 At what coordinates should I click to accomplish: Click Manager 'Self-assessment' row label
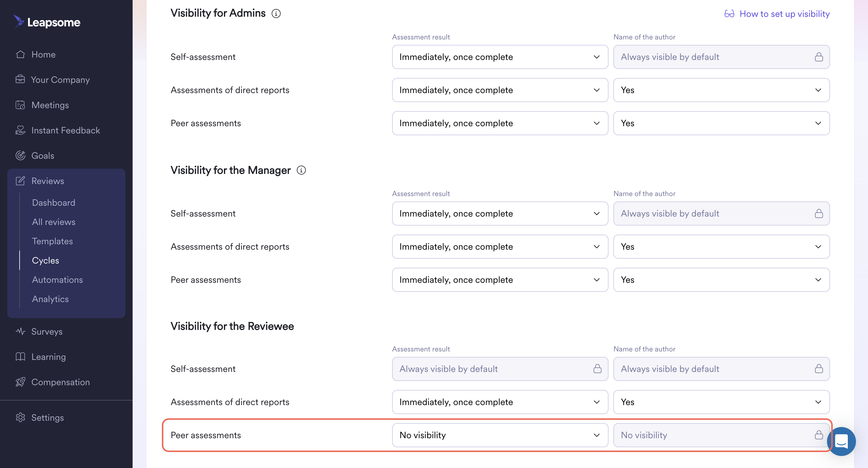point(203,214)
